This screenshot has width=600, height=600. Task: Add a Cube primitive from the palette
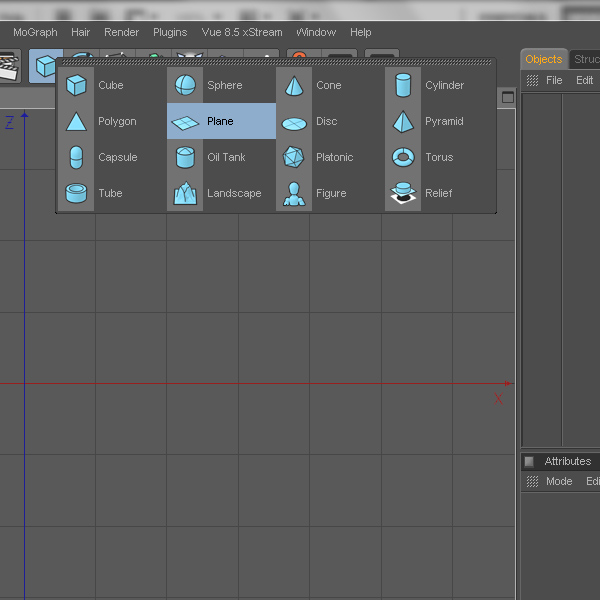112,85
